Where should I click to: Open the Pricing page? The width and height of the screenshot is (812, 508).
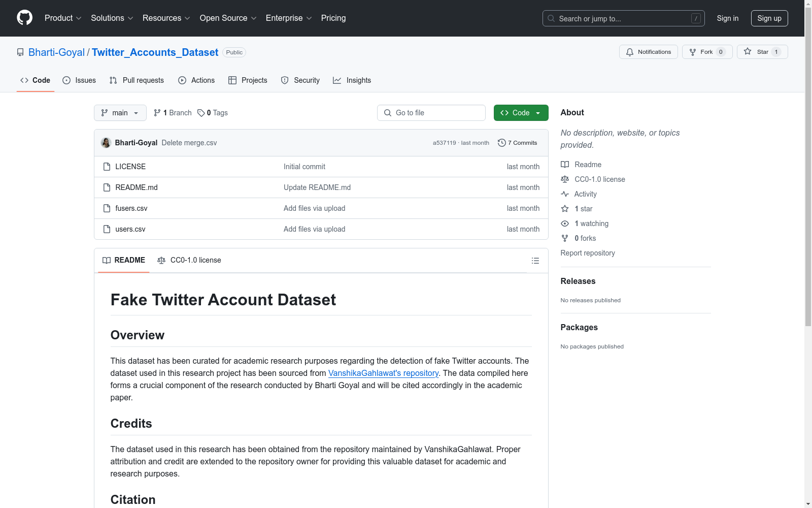333,18
